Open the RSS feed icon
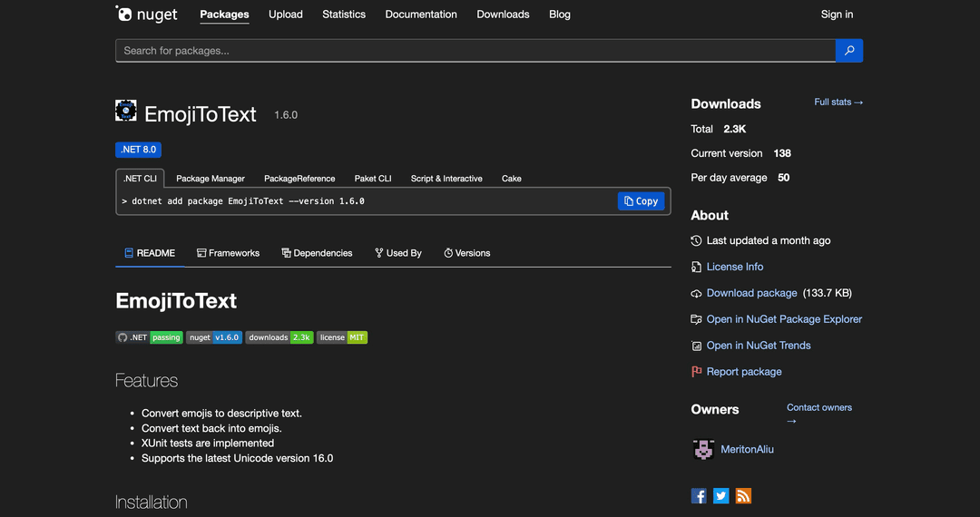Viewport: 980px width, 517px height. 743,496
